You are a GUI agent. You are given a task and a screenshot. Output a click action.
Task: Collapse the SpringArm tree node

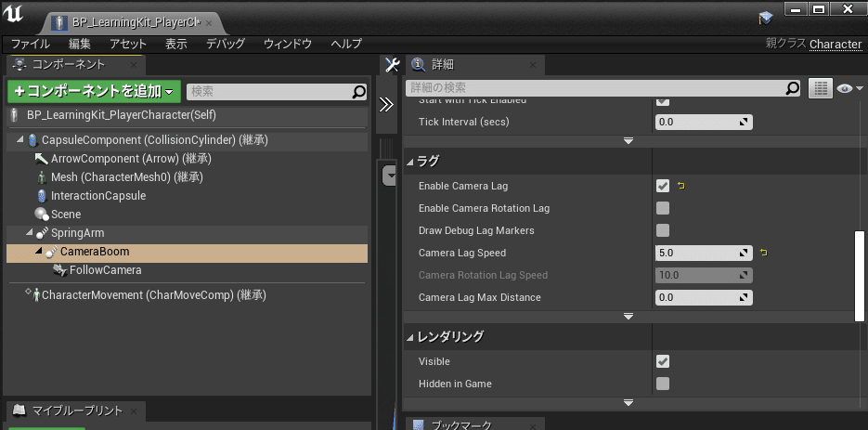(29, 233)
